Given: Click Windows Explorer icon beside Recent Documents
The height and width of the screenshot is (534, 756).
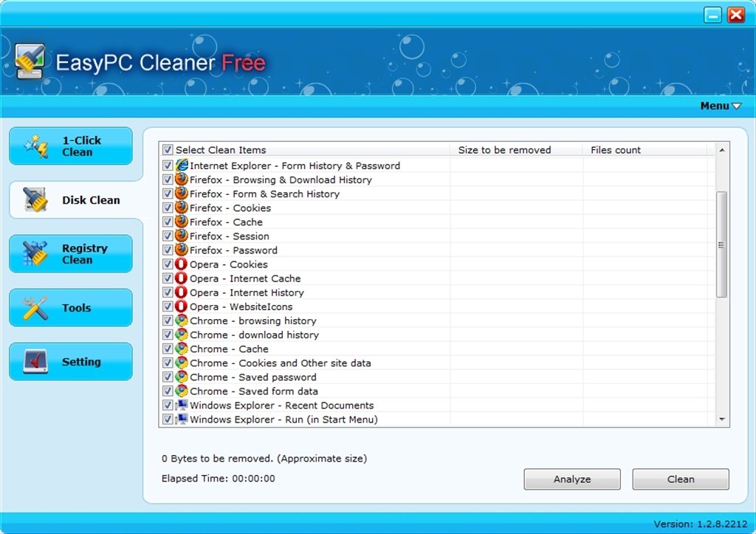Looking at the screenshot, I should pyautogui.click(x=182, y=405).
